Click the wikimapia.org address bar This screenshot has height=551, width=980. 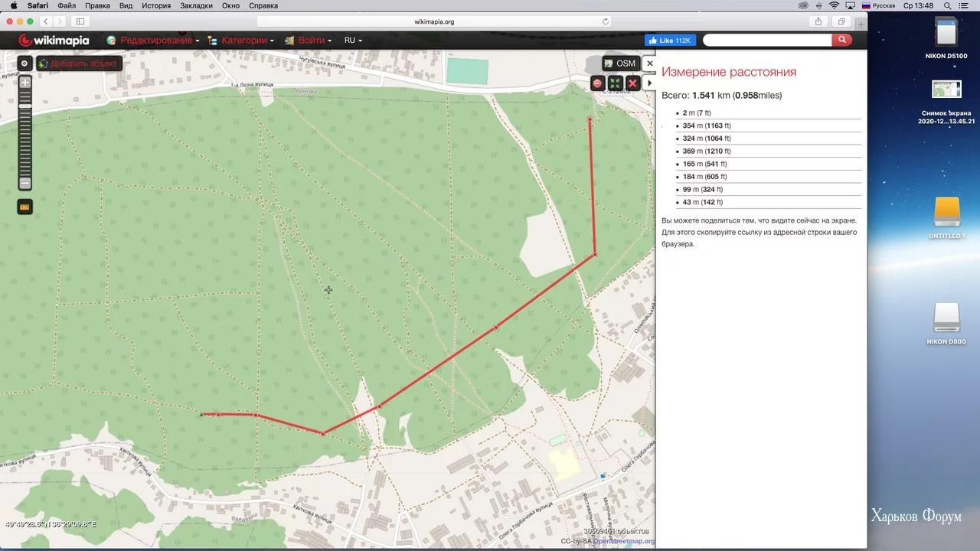tap(434, 21)
